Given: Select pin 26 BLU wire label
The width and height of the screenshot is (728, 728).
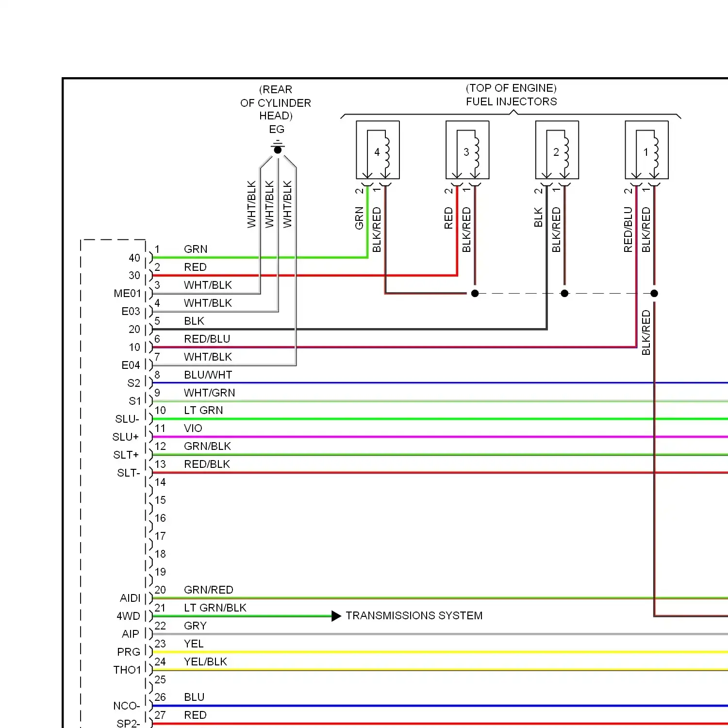Looking at the screenshot, I should tap(194, 697).
